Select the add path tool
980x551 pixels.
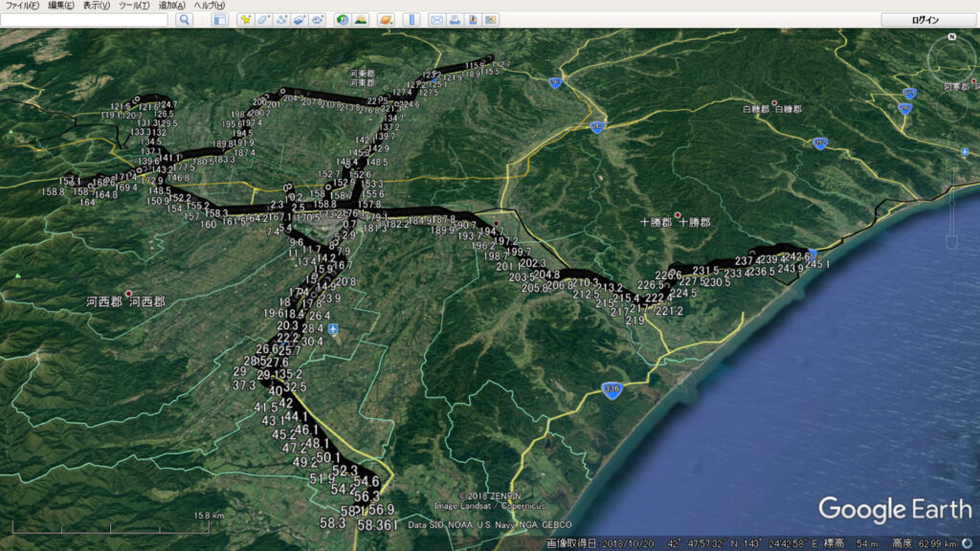(x=281, y=20)
